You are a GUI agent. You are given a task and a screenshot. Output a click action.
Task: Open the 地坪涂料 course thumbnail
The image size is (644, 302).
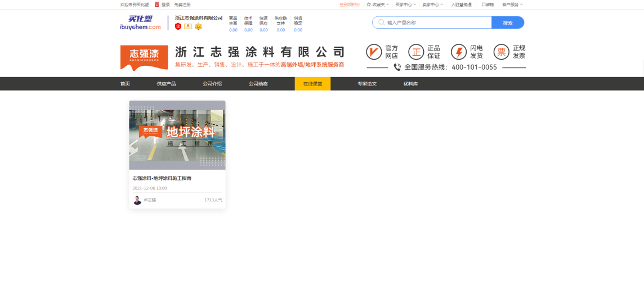point(177,136)
